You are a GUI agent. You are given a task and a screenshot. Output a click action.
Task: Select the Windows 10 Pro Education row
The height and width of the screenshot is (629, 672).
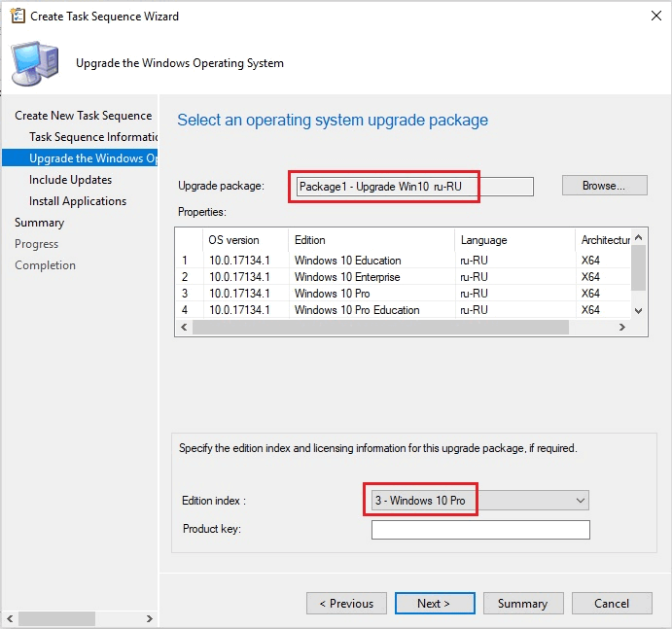pos(403,310)
